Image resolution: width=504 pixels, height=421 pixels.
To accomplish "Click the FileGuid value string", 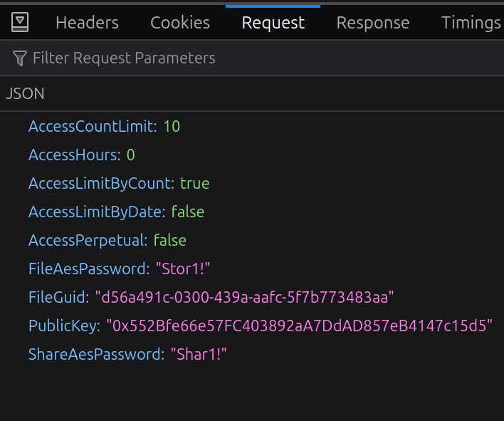I will pyautogui.click(x=244, y=297).
